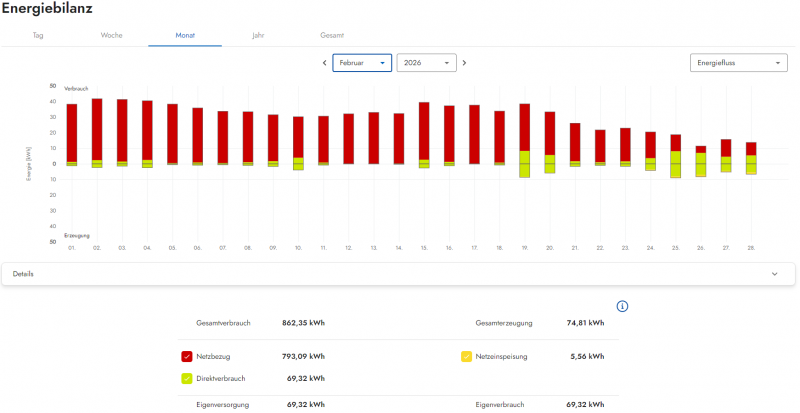The width and height of the screenshot is (800, 413).
Task: Toggle the Netzbezug red checkbox
Action: [x=187, y=356]
